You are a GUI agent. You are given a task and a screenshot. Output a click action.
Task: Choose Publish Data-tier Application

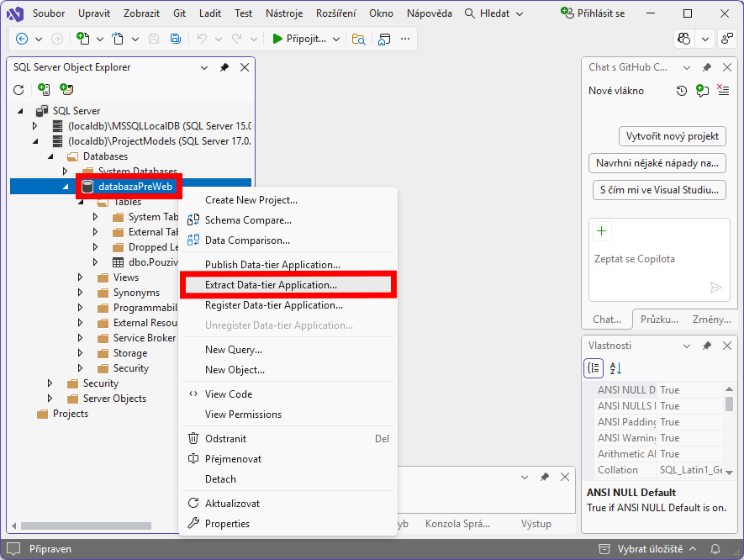(288, 265)
